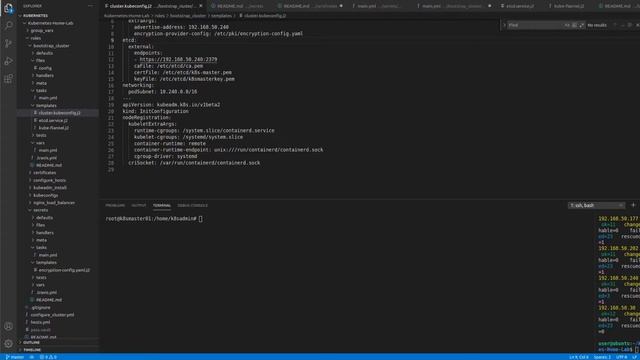The image size is (640, 360).
Task: Open the terminal selector '1: ssh, bash' dropdown
Action: coord(596,205)
